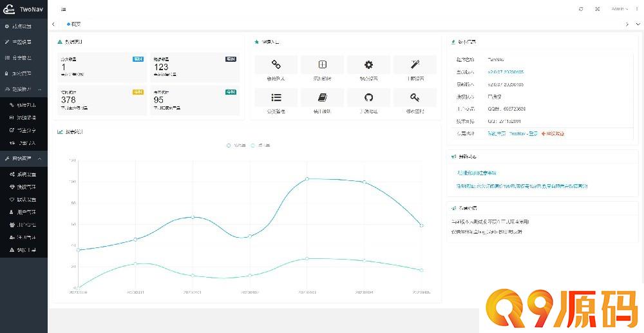Click the refresh icon in top bar

click(581, 9)
